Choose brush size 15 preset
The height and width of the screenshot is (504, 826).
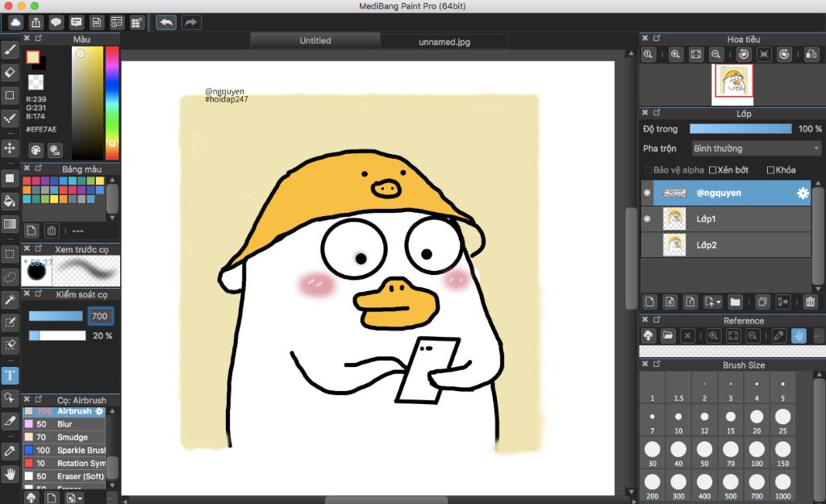coord(730,421)
